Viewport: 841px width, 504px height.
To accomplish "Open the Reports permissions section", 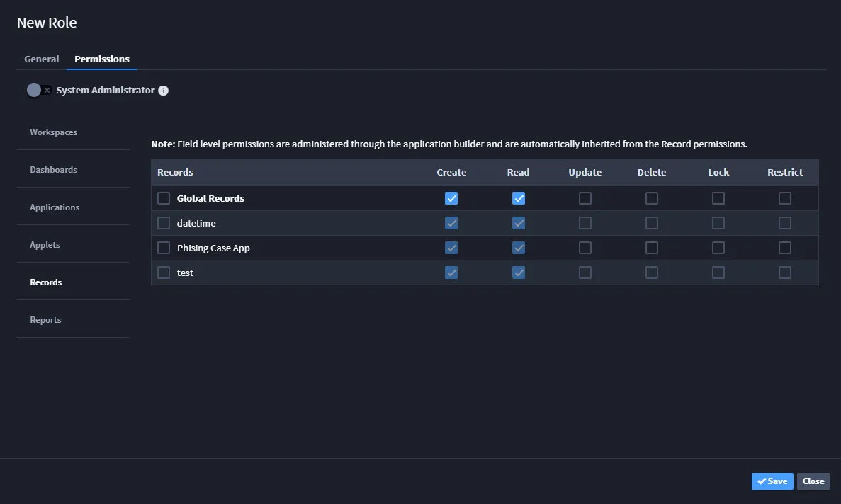I will [73, 320].
